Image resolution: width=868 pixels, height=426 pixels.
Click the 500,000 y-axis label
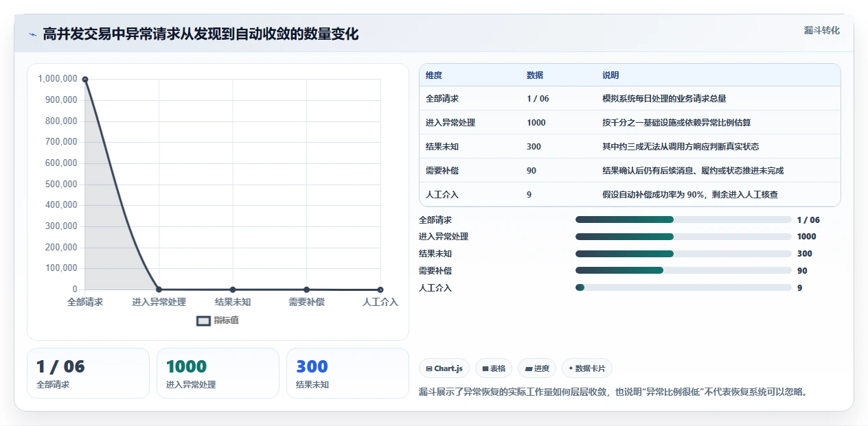(60, 184)
